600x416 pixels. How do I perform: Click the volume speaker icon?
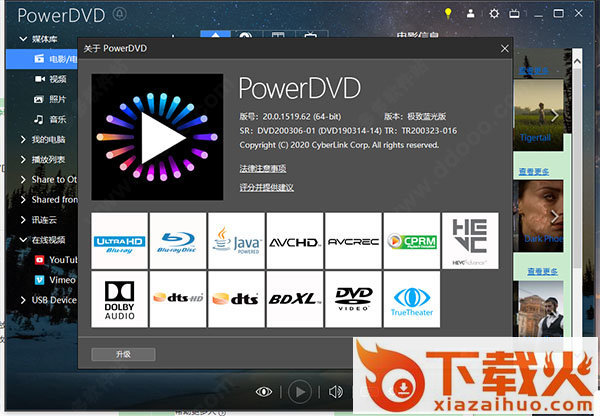pos(336,392)
